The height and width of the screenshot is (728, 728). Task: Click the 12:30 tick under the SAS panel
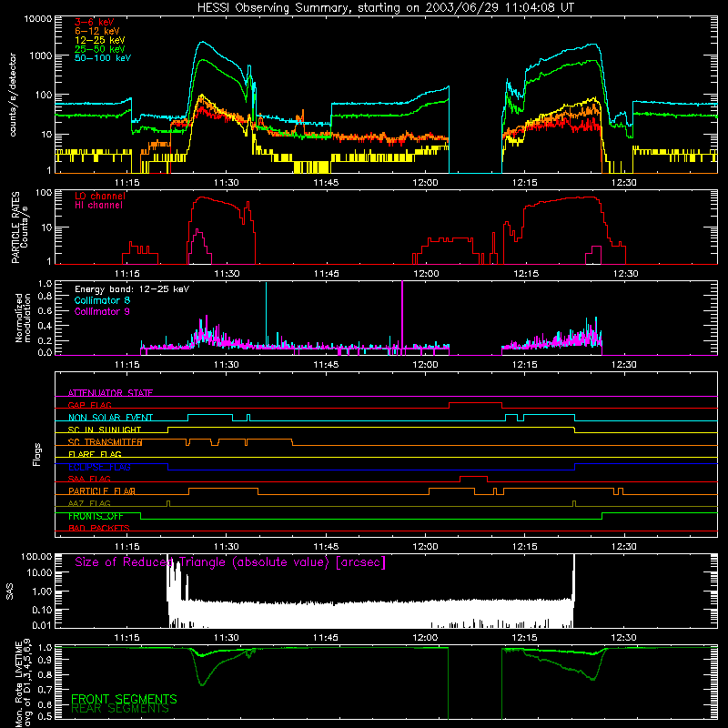click(x=624, y=638)
